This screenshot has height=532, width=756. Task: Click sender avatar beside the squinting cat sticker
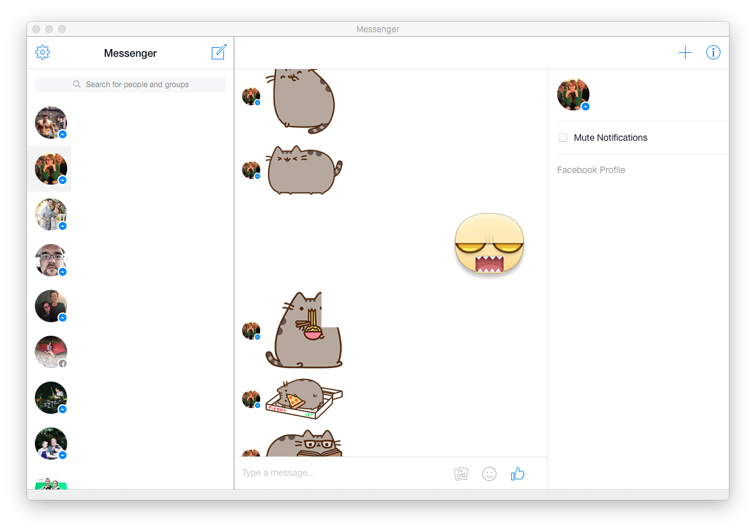coord(250,170)
